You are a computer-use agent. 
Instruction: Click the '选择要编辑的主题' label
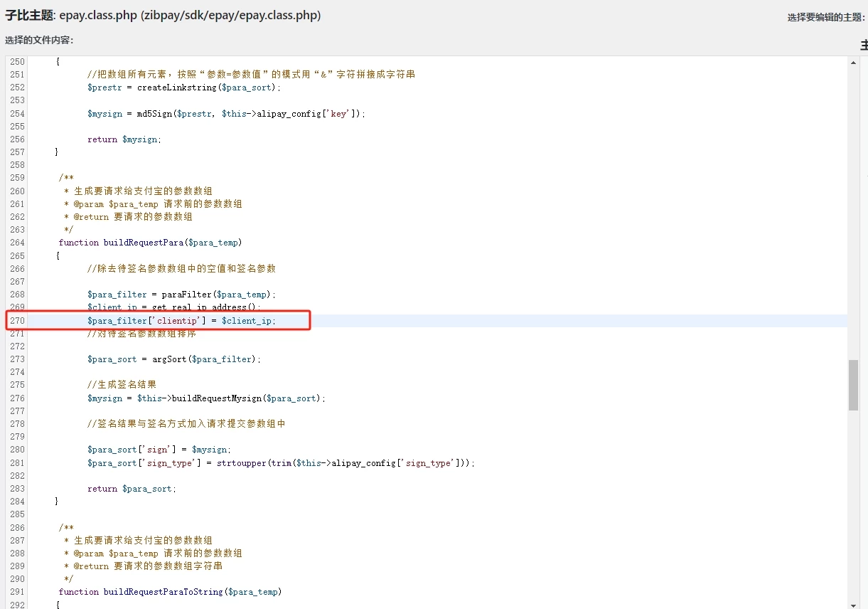(x=825, y=18)
